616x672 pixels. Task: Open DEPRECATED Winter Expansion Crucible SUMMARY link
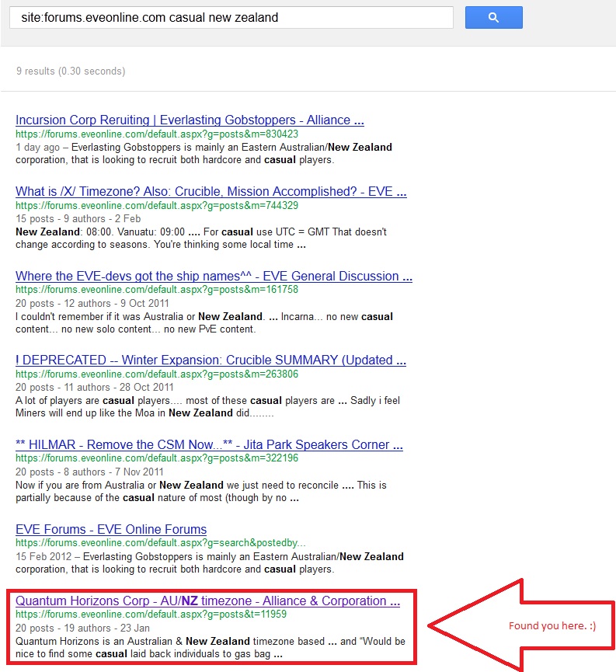coord(211,360)
